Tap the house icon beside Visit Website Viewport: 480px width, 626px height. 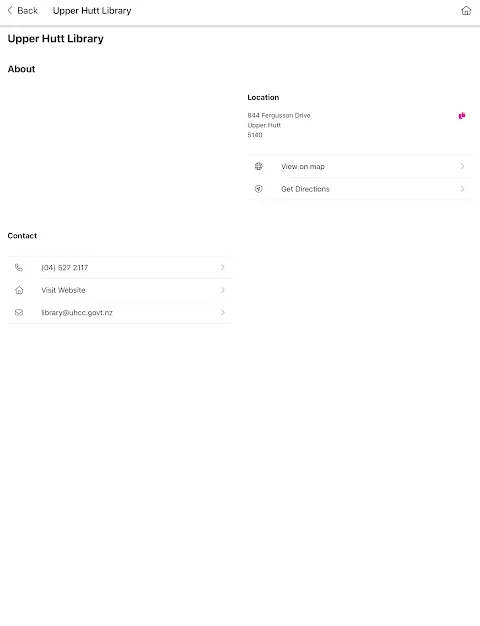pyautogui.click(x=19, y=290)
